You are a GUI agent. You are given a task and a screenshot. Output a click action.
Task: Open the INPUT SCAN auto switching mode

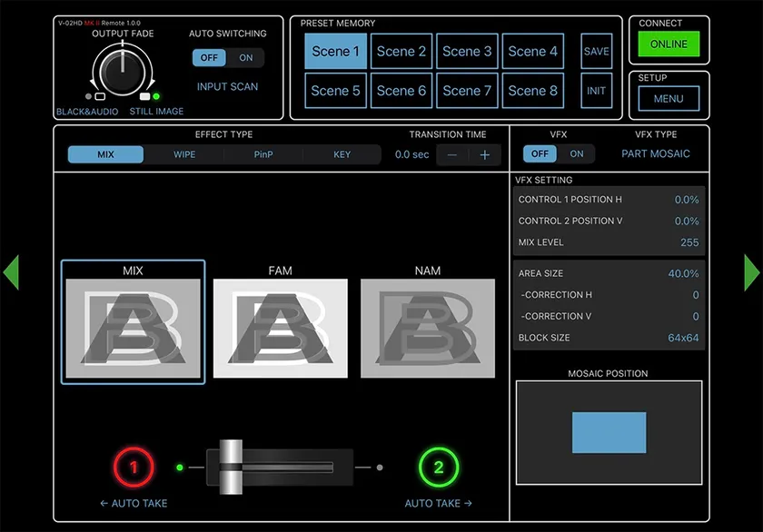point(227,87)
